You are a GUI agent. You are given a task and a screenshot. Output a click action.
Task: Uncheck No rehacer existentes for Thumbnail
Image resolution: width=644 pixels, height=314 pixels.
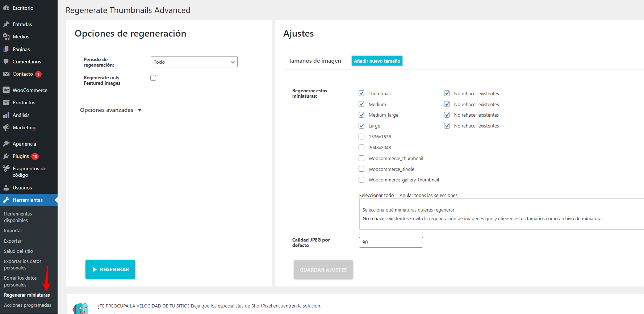point(447,93)
